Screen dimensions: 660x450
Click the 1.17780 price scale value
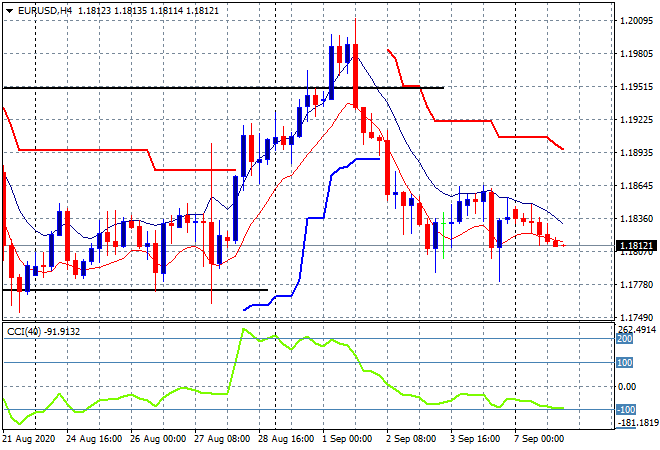click(636, 285)
